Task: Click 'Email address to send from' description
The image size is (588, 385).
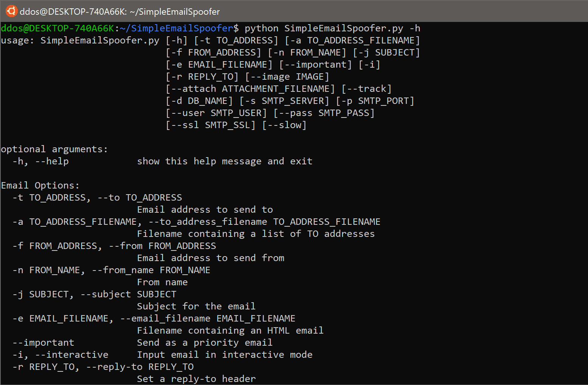Action: tap(211, 258)
